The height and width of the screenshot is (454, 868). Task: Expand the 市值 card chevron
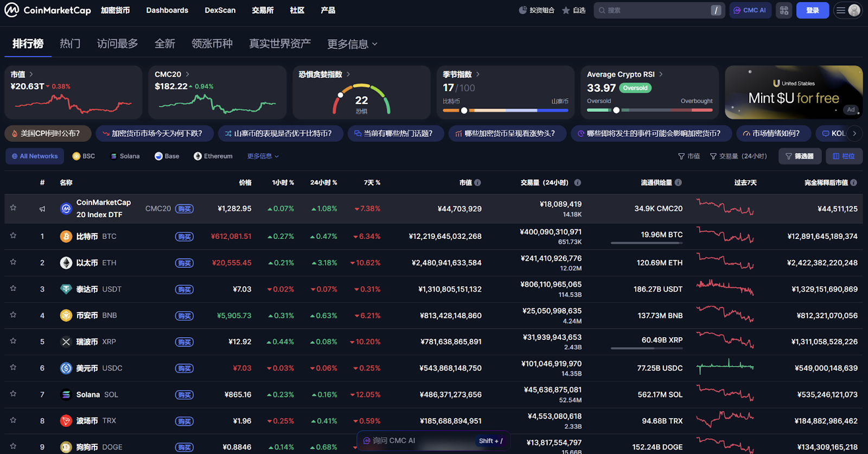[31, 74]
